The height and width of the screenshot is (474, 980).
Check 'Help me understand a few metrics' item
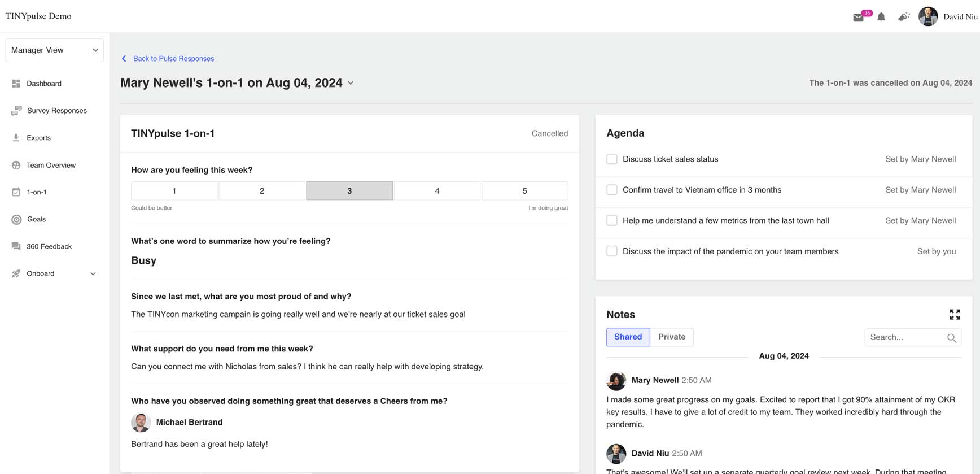611,220
